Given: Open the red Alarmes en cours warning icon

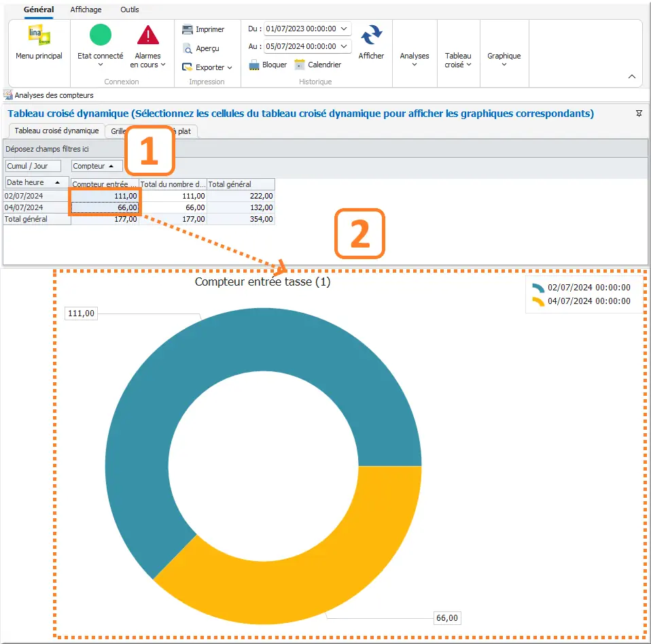Looking at the screenshot, I should [x=148, y=35].
